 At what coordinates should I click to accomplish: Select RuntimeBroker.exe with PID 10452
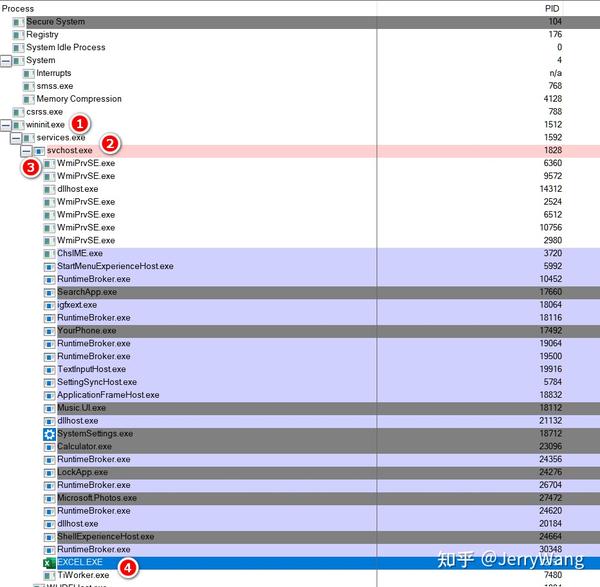tap(94, 279)
